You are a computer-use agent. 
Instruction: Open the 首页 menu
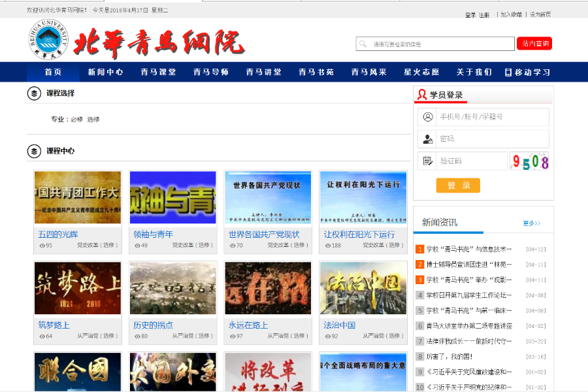(53, 72)
